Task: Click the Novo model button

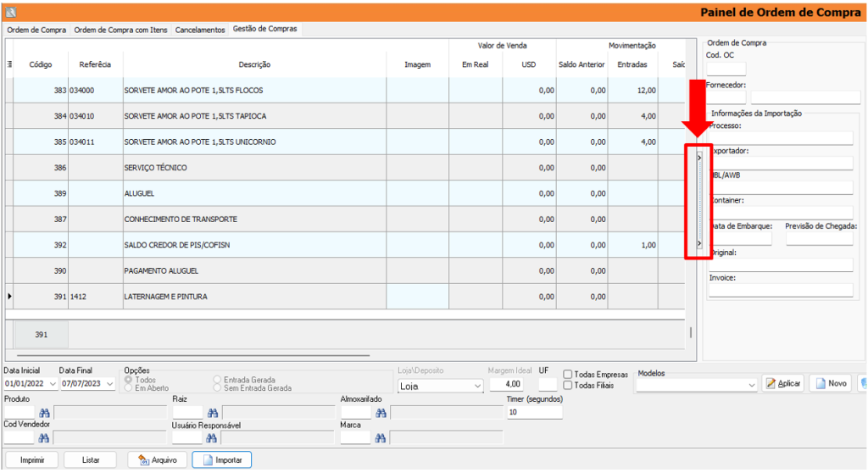Action: click(x=832, y=383)
